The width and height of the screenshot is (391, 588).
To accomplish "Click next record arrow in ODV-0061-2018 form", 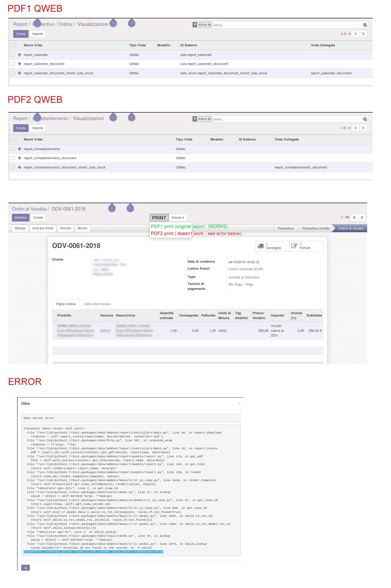I will tap(362, 217).
